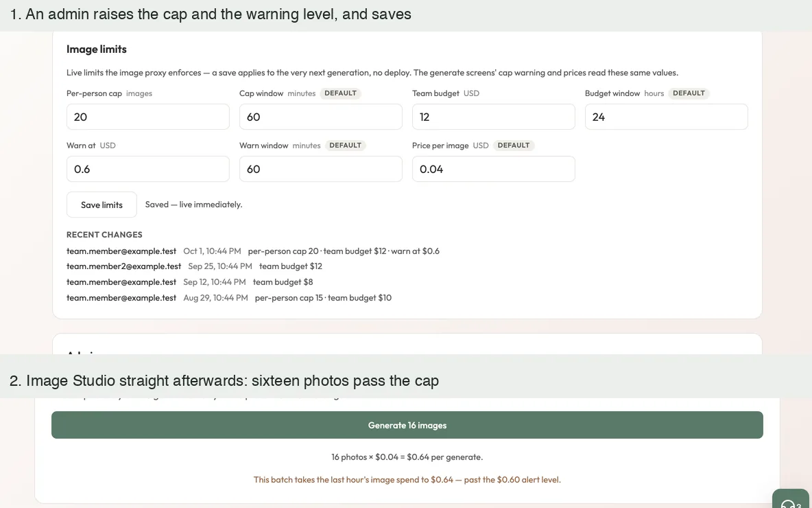Select the email on the Oct 1 change row
Image resolution: width=812 pixels, height=508 pixels.
click(x=121, y=251)
